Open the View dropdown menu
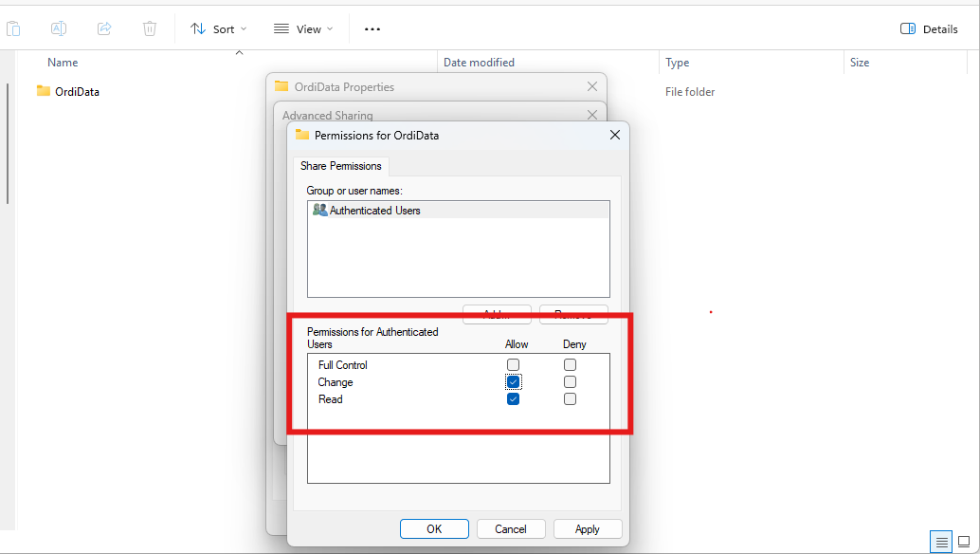 [303, 28]
